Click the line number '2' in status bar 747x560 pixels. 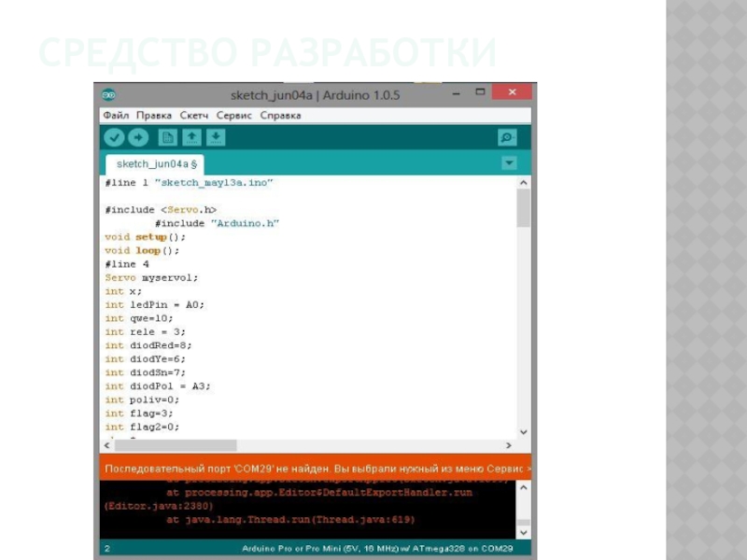click(107, 549)
